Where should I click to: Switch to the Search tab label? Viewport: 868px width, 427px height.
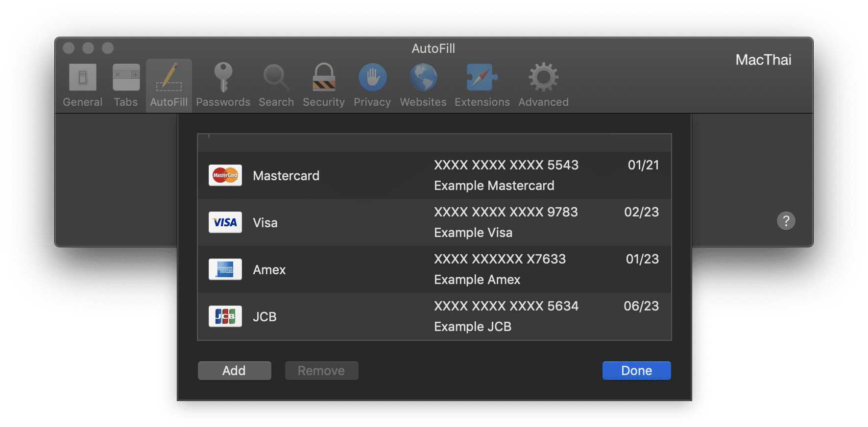(276, 102)
